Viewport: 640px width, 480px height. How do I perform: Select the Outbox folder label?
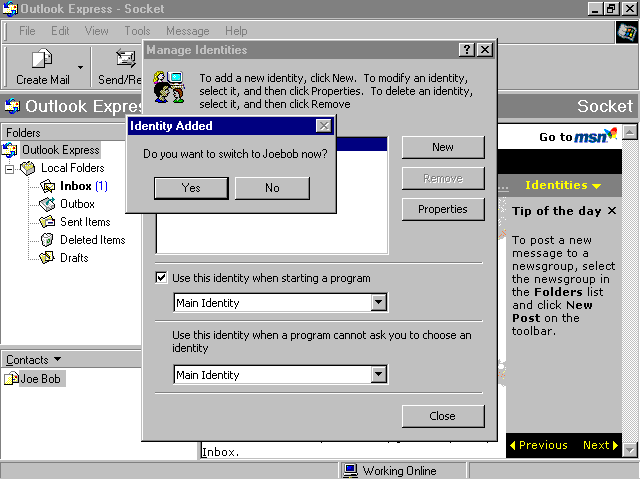click(x=77, y=204)
